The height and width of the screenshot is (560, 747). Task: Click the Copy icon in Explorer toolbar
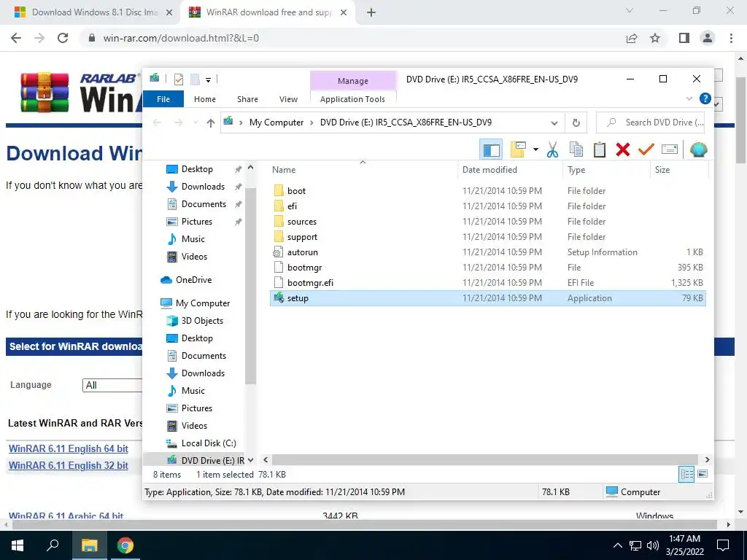click(x=576, y=149)
